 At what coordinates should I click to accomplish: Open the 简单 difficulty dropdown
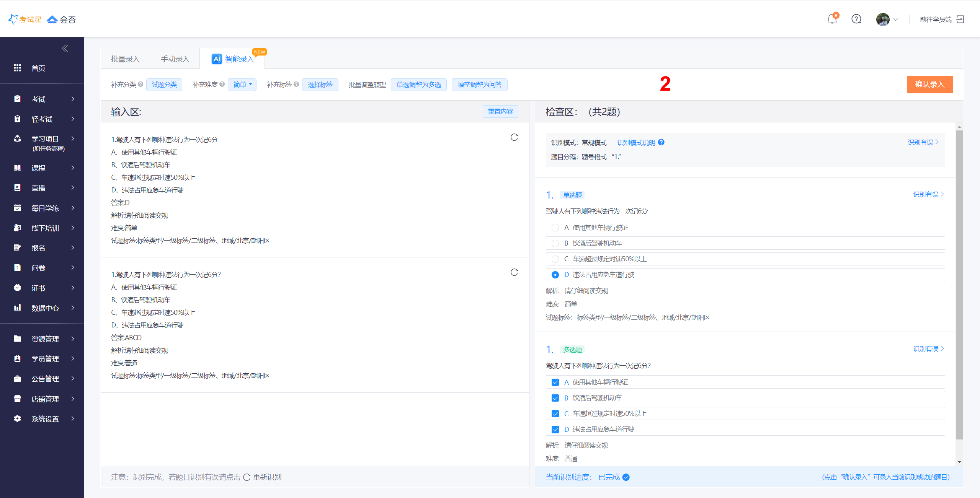pyautogui.click(x=242, y=85)
